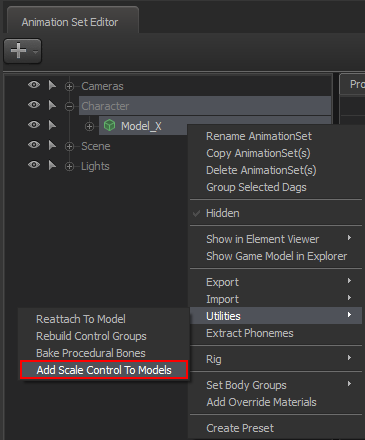
Task: Choose Add Scale Control To Models
Action: pyautogui.click(x=104, y=370)
